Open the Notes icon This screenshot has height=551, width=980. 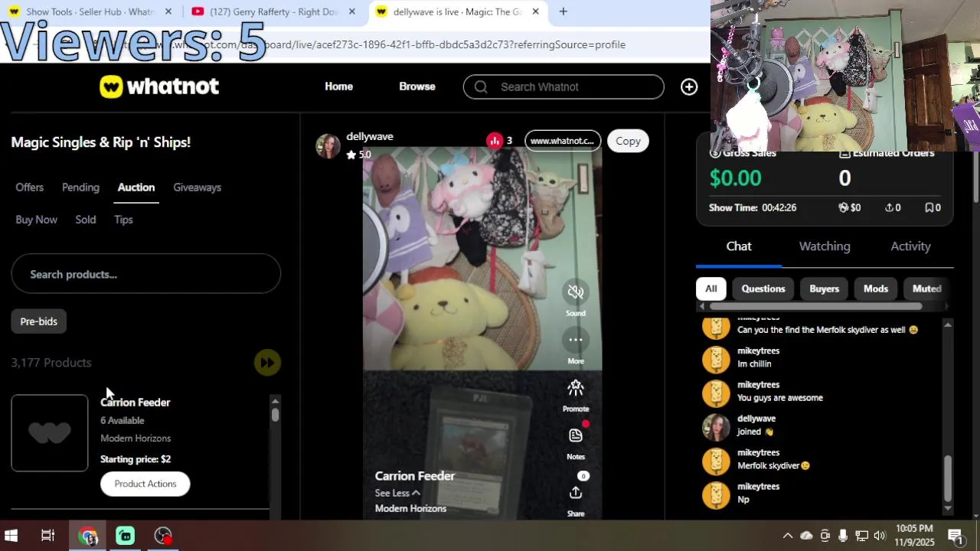coord(576,435)
